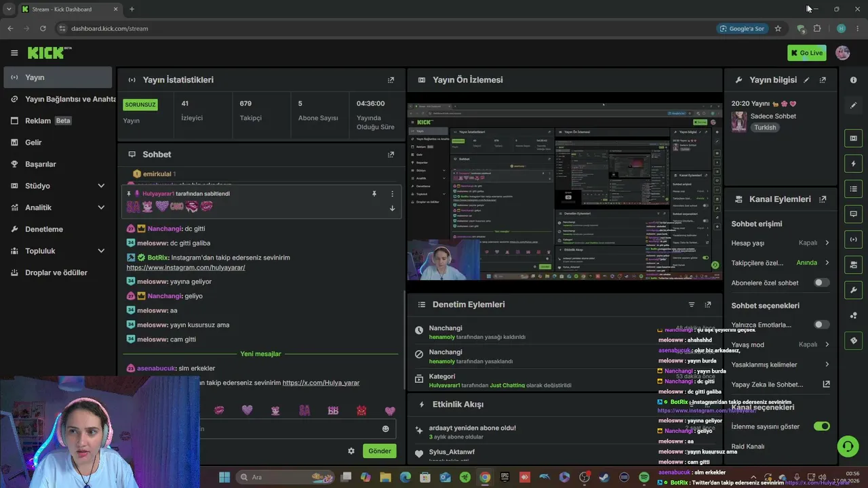Open Yasaklanmış kelimeler settings
The image size is (868, 488).
(781, 365)
